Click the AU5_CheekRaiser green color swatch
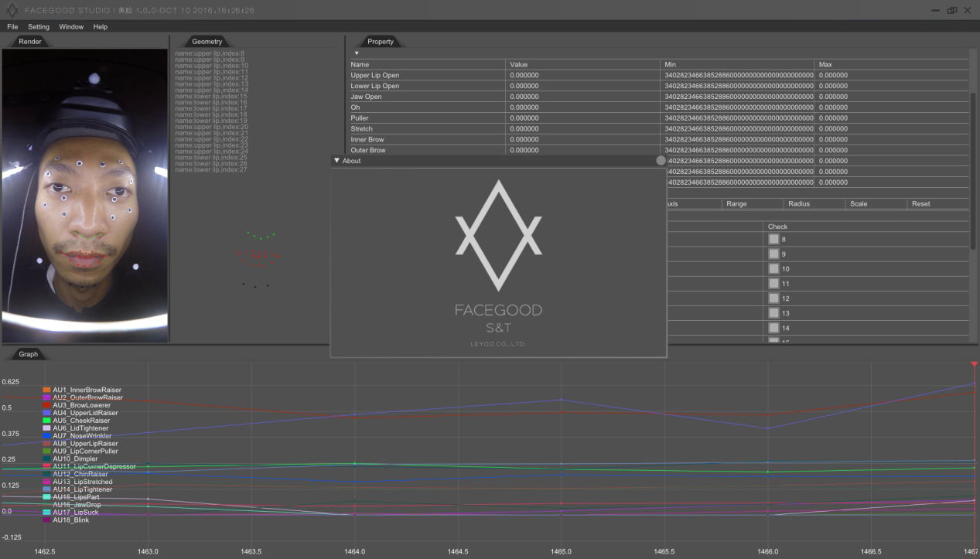The width and height of the screenshot is (980, 559). (47, 421)
